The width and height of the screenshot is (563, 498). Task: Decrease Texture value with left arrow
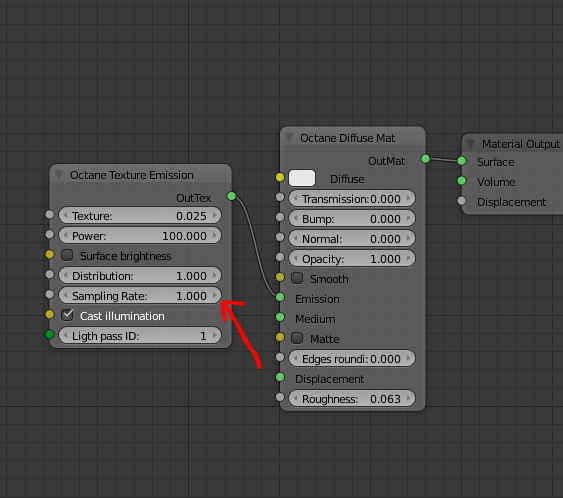point(65,215)
